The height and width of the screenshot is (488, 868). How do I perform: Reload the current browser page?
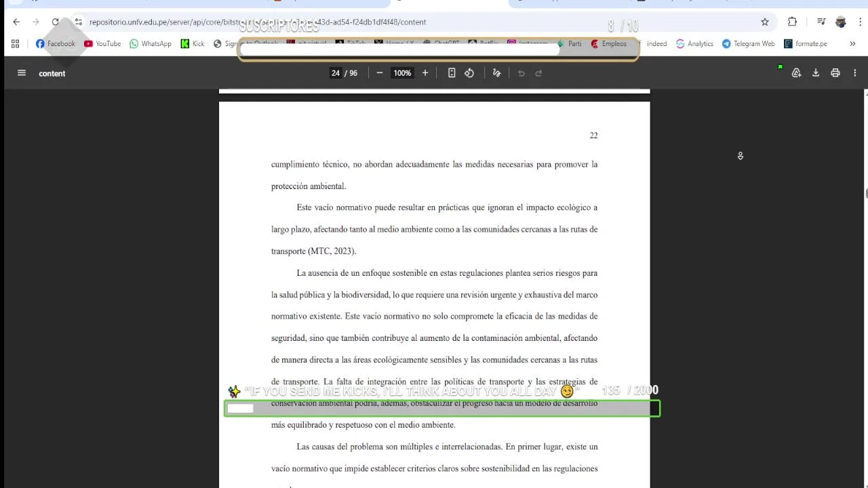tap(55, 22)
